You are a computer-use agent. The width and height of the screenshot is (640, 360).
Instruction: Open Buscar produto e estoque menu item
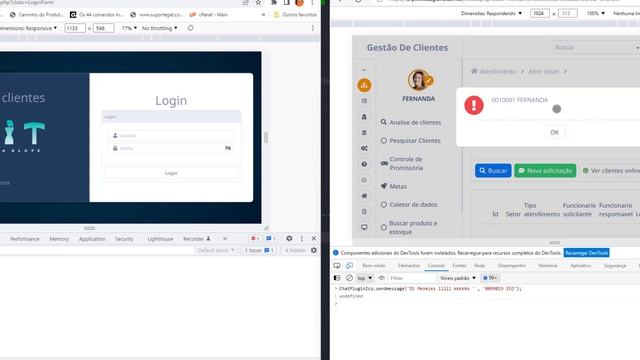coord(409,227)
